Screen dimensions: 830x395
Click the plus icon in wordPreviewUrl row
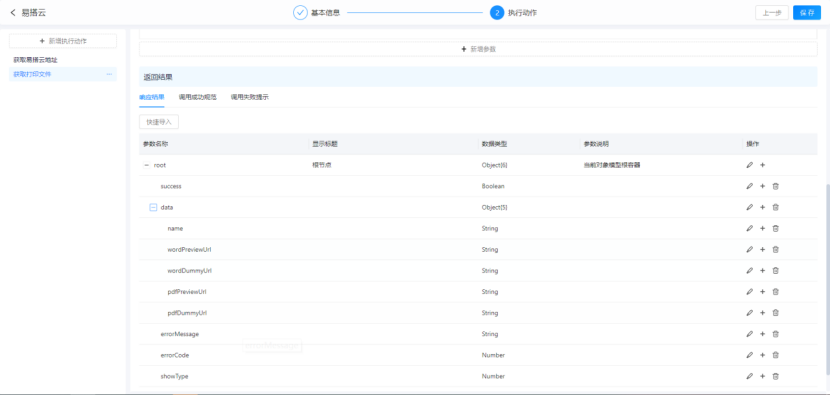pos(762,249)
